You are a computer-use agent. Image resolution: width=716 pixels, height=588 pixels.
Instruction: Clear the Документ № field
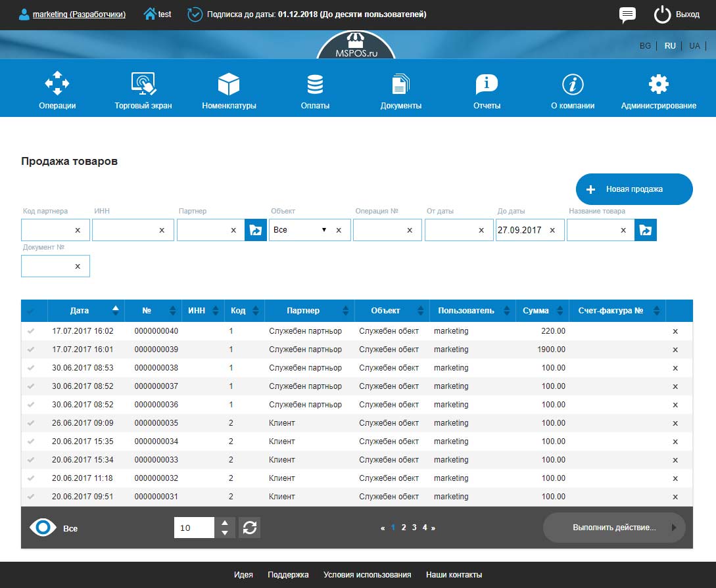(78, 266)
